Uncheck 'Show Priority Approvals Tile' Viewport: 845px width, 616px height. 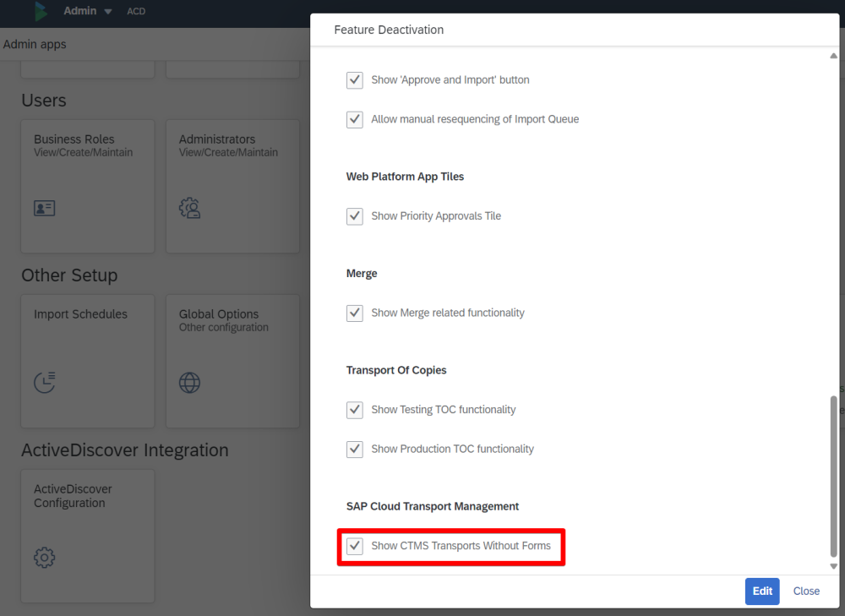tap(355, 216)
